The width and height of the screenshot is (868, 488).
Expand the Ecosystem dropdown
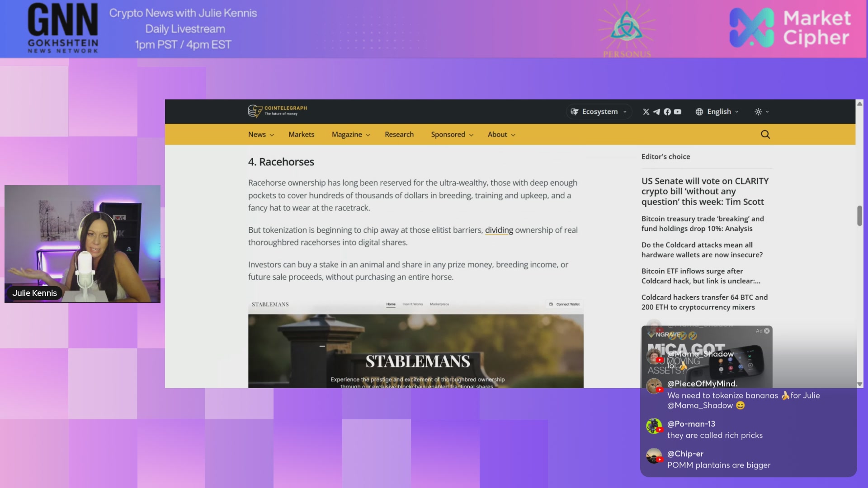(599, 112)
